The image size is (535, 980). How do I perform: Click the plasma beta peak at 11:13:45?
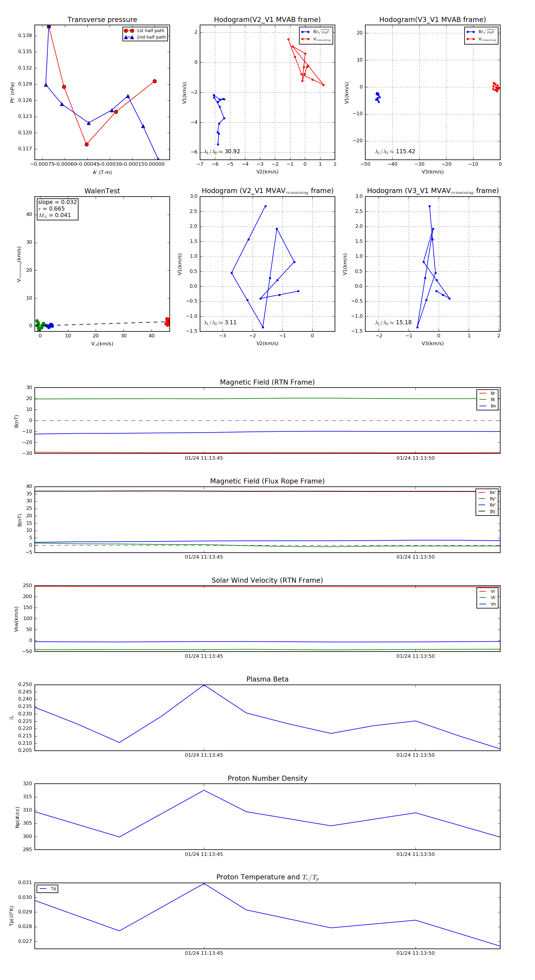coord(204,685)
